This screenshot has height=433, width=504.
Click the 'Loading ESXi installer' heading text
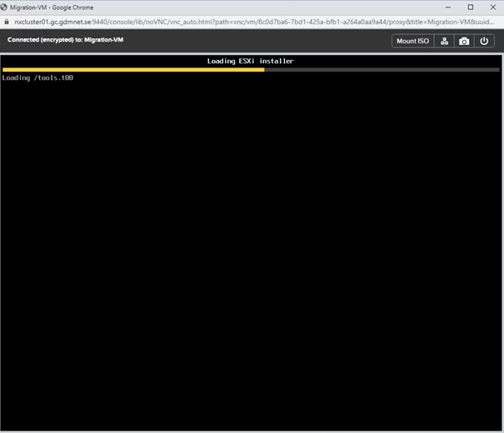(x=250, y=61)
